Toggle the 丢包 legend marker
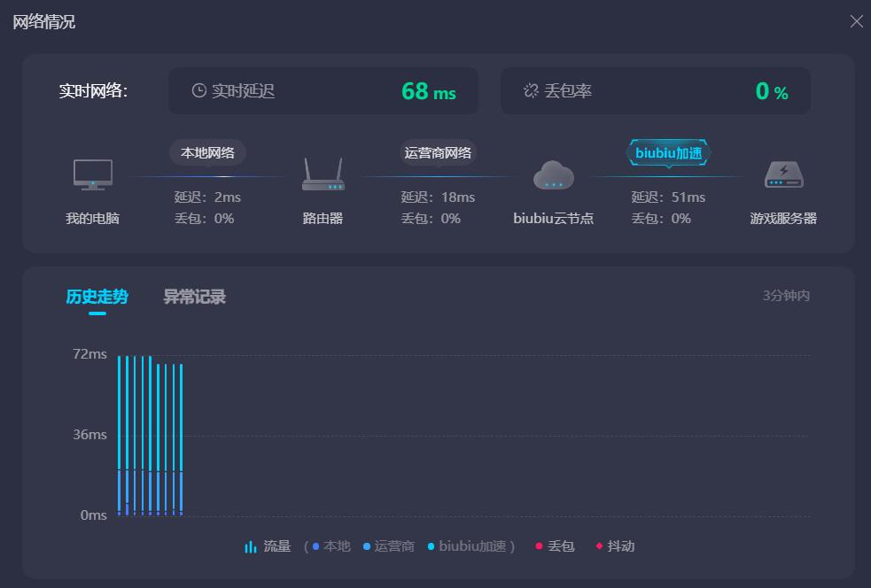 pyautogui.click(x=555, y=546)
